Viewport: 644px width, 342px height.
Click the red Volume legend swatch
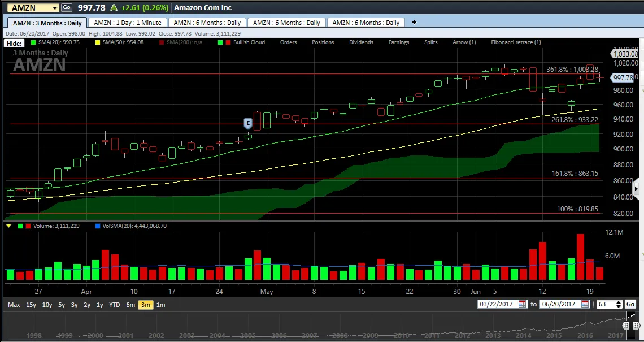(x=28, y=226)
